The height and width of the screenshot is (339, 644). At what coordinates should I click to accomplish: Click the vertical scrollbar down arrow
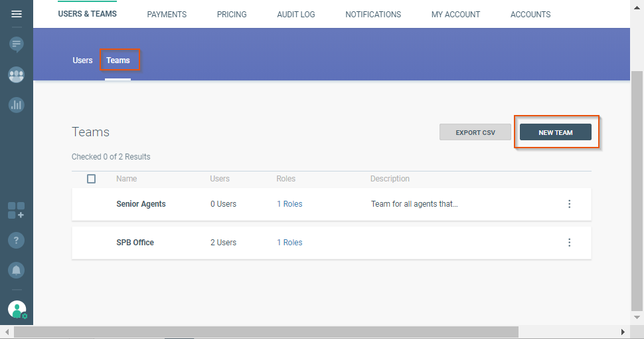(637, 318)
